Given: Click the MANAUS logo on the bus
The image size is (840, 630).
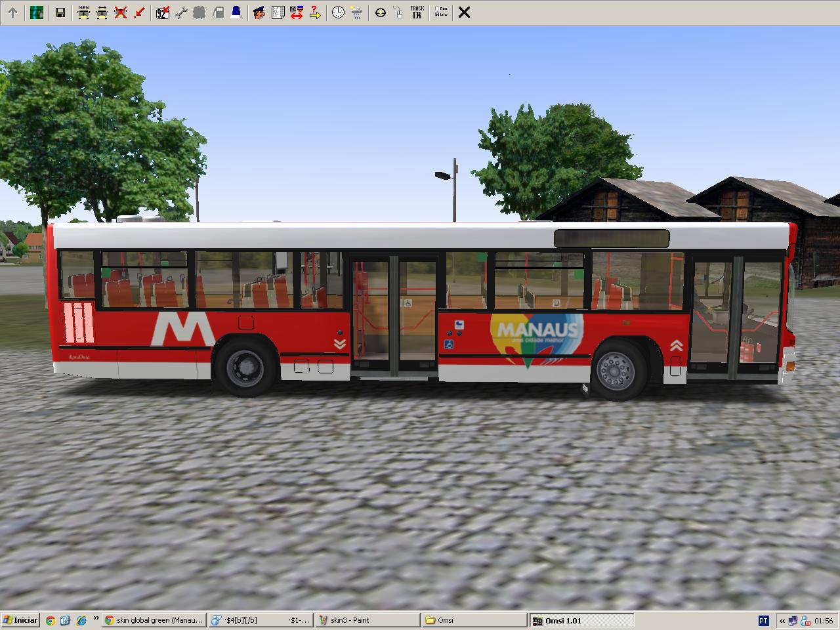Looking at the screenshot, I should pyautogui.click(x=537, y=341).
